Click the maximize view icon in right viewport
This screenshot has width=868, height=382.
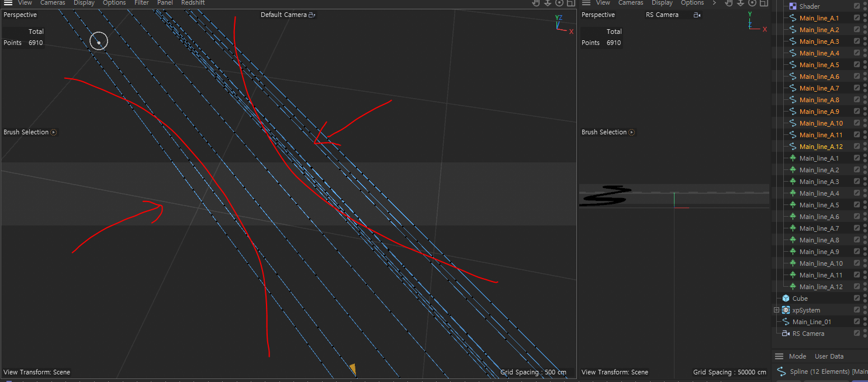click(x=764, y=3)
